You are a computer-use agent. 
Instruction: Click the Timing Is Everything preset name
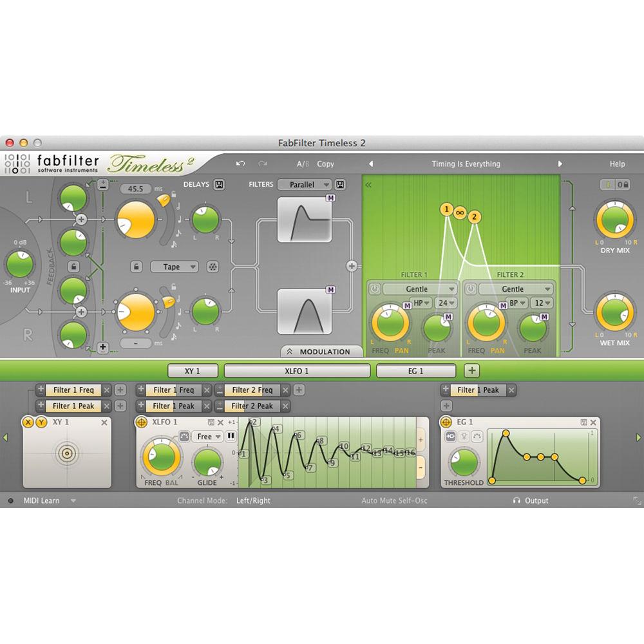pyautogui.click(x=465, y=164)
